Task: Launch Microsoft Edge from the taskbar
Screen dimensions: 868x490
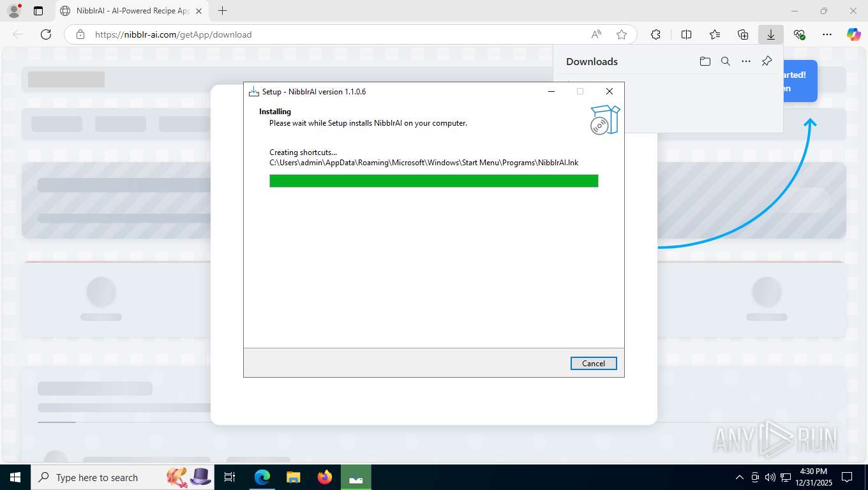Action: pos(262,477)
